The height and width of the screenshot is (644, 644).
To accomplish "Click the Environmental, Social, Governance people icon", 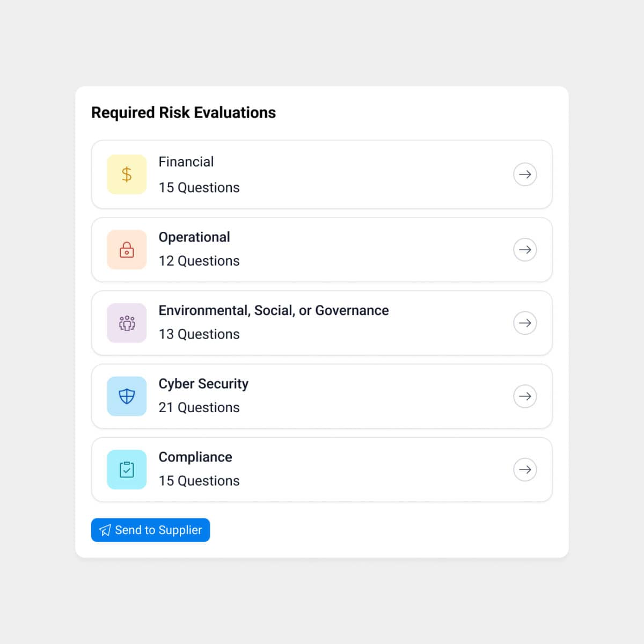I will pyautogui.click(x=127, y=323).
